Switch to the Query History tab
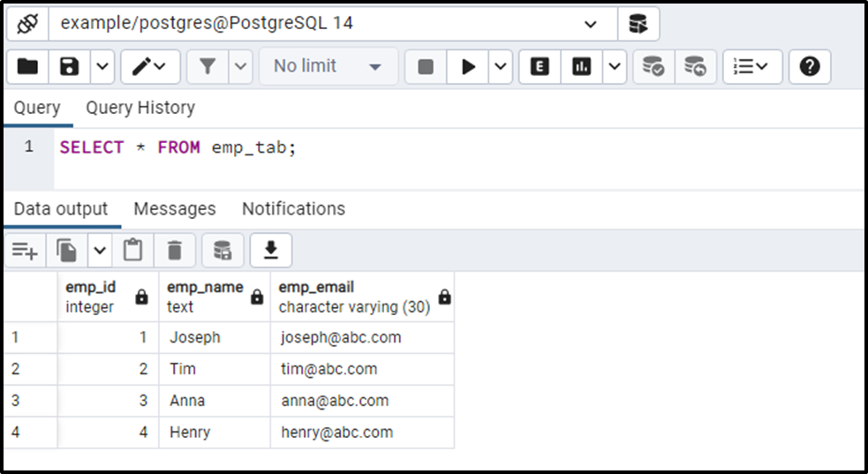 140,108
